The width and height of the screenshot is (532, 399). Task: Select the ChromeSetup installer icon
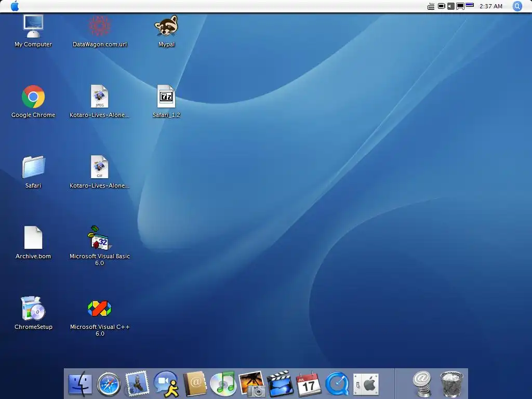[33, 308]
